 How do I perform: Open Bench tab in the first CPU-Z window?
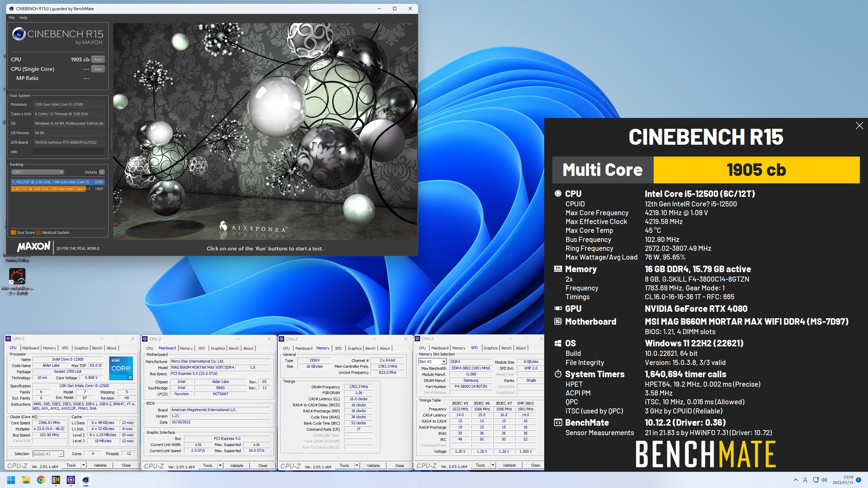pos(97,348)
